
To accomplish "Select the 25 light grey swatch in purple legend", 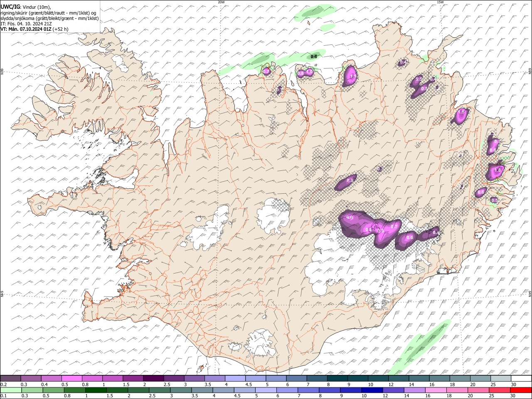I will (501, 379).
